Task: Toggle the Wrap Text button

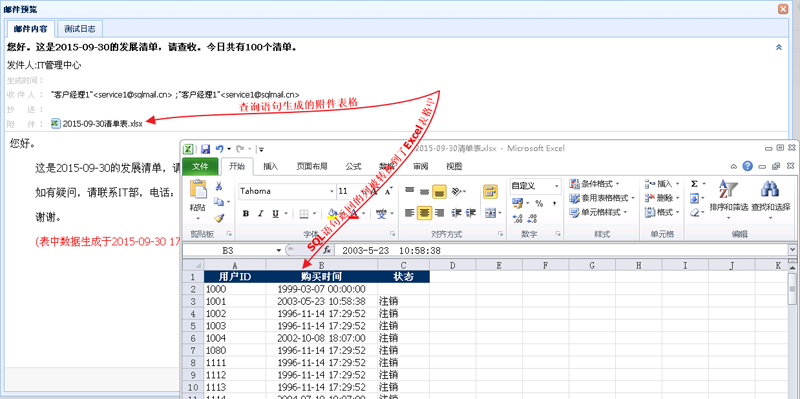Action: [490, 191]
